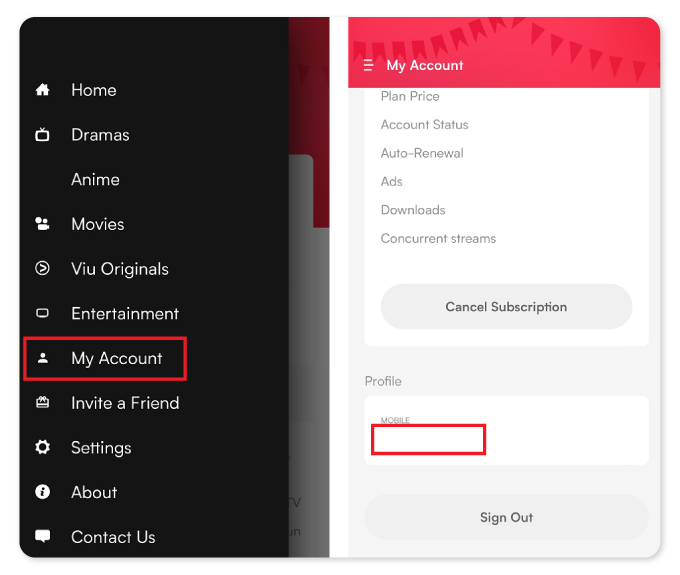Click the Account Status label
The width and height of the screenshot is (680, 575).
click(425, 124)
